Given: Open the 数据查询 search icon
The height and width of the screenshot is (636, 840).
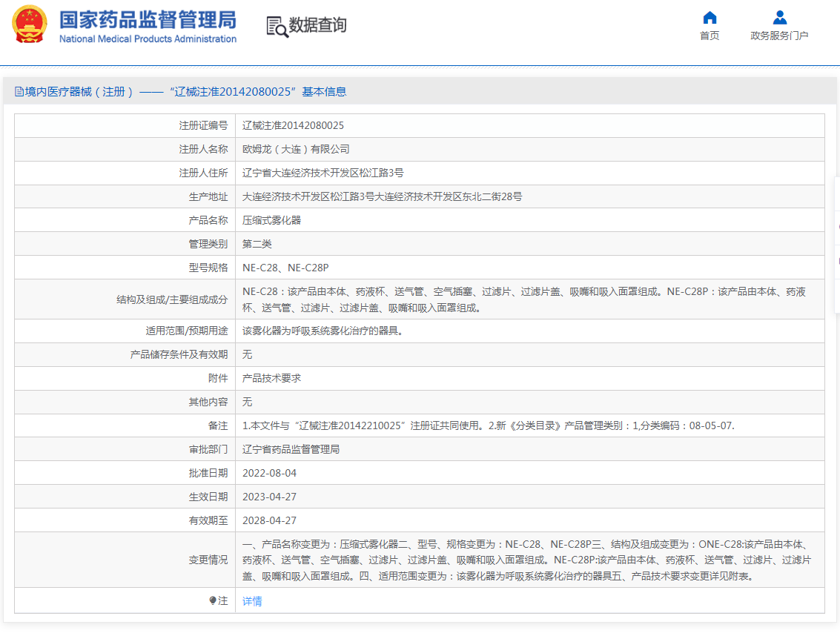Looking at the screenshot, I should pos(277,26).
